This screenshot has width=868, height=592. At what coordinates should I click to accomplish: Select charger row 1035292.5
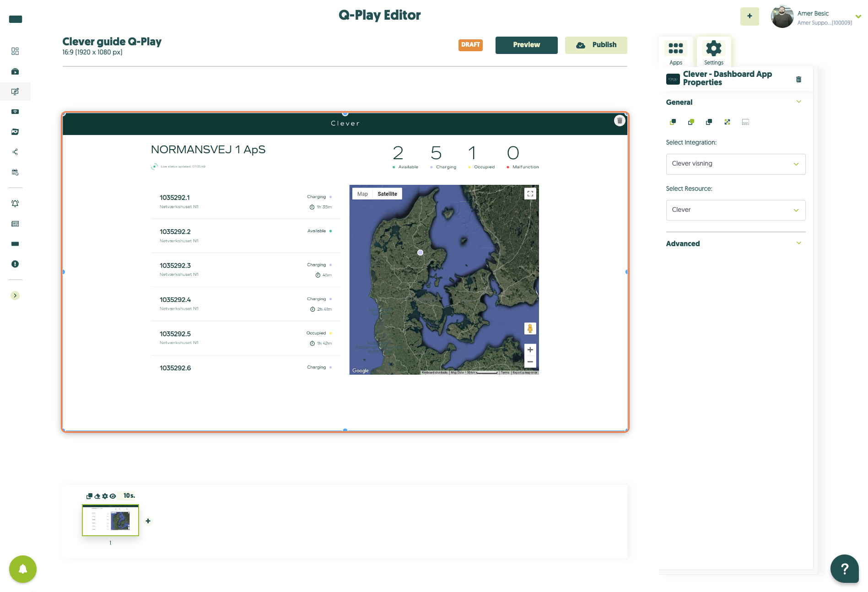(246, 338)
